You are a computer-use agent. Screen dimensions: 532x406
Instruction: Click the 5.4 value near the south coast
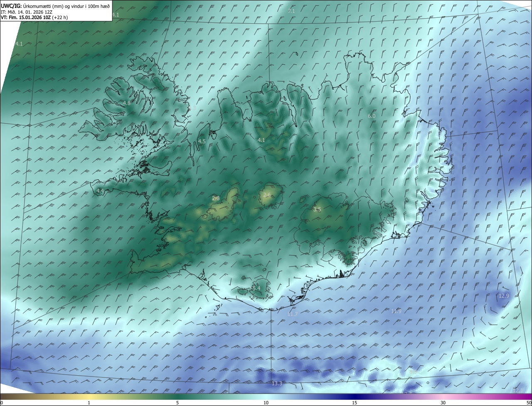click(x=256, y=288)
